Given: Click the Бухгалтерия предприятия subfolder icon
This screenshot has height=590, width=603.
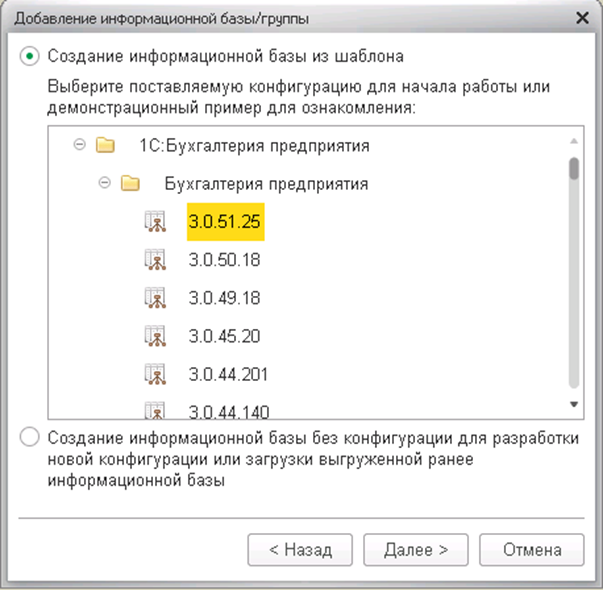Looking at the screenshot, I should click(130, 183).
